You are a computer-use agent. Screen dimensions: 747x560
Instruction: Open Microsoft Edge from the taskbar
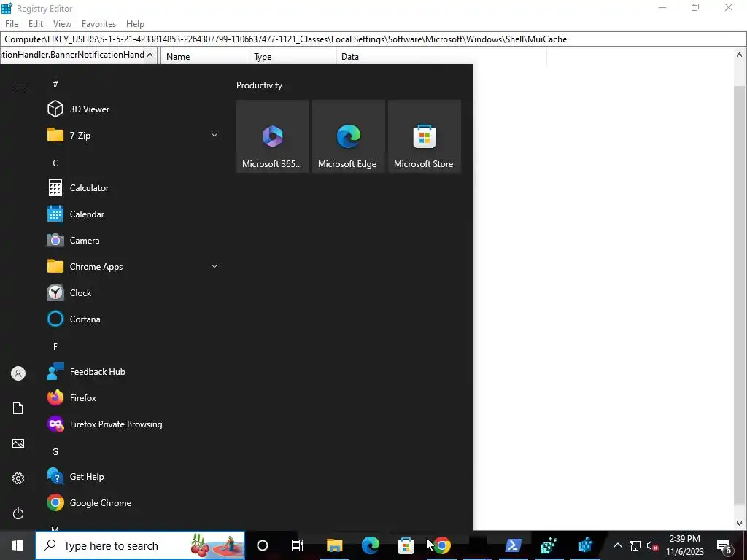pyautogui.click(x=370, y=545)
